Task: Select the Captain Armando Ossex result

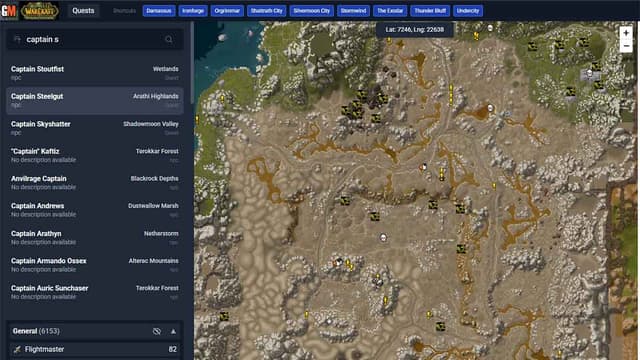Action: [94, 264]
